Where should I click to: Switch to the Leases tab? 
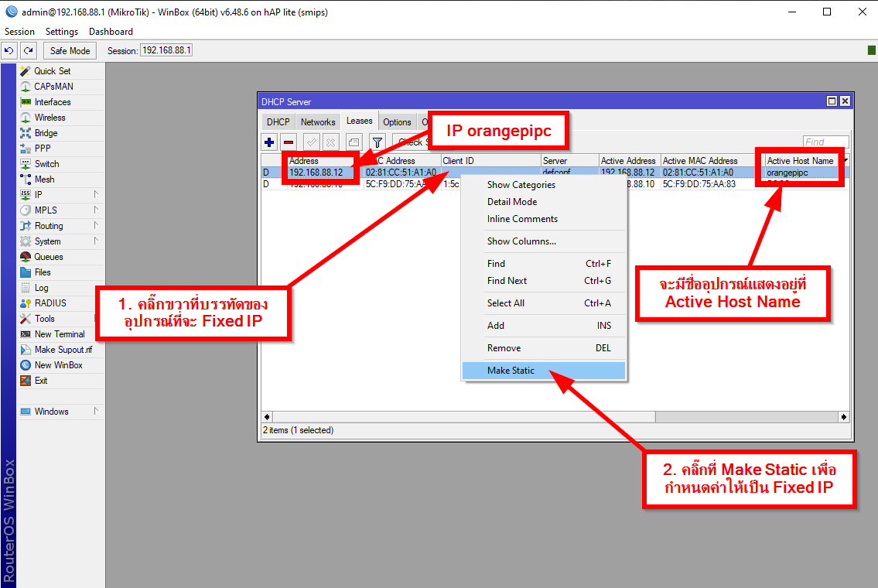pos(359,121)
